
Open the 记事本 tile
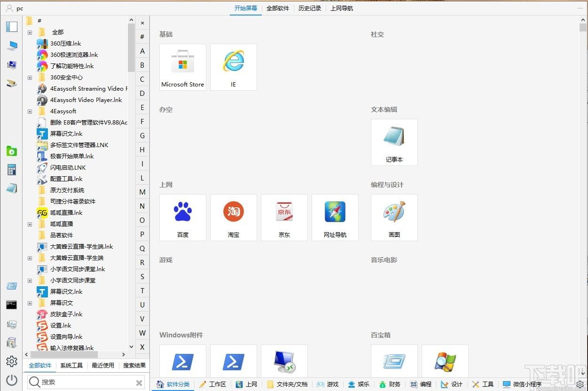click(394, 142)
